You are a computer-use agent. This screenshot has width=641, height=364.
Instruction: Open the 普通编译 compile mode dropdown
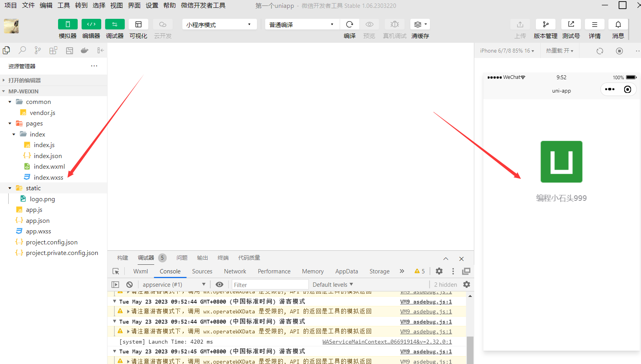click(x=302, y=24)
